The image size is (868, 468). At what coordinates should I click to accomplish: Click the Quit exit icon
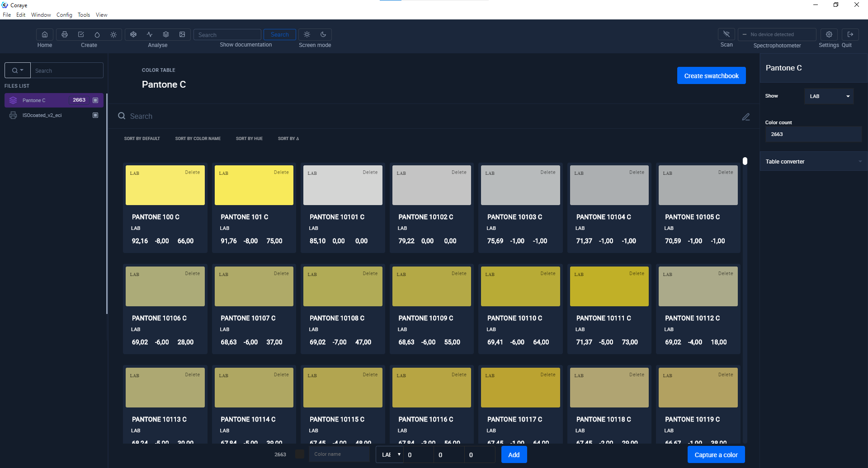tap(850, 34)
